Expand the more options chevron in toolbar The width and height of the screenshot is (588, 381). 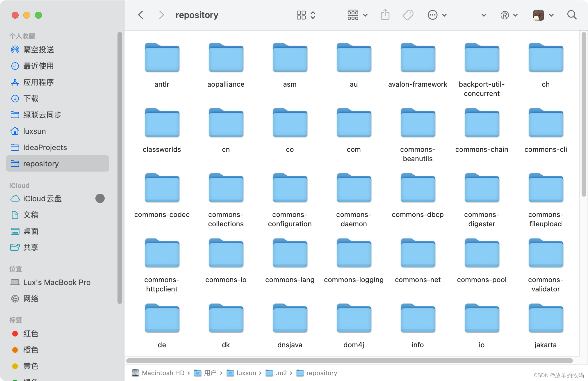pos(444,15)
